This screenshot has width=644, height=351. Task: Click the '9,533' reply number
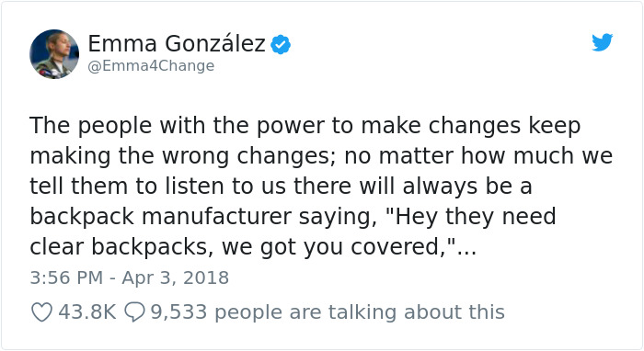coord(178,312)
